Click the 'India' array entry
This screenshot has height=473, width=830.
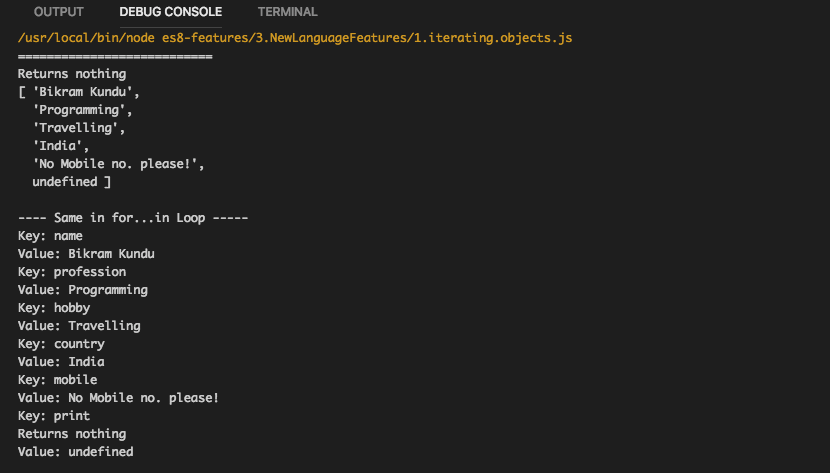pos(61,146)
